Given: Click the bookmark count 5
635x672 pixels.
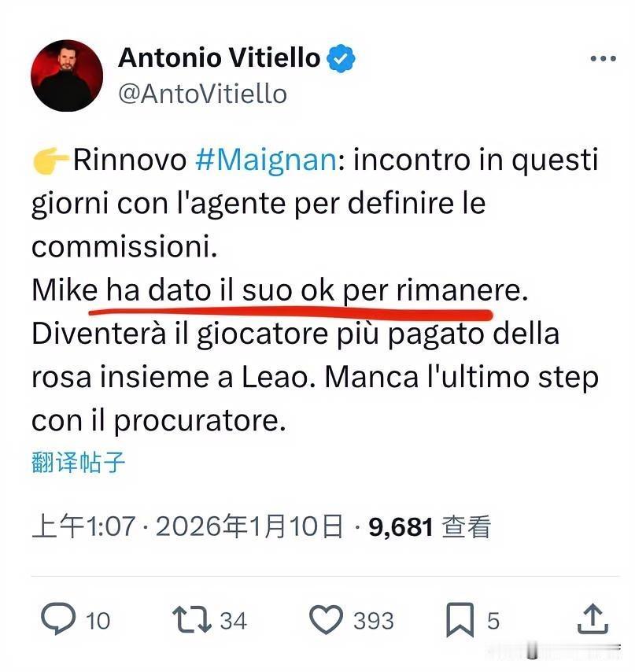Looking at the screenshot, I should pyautogui.click(x=493, y=621).
